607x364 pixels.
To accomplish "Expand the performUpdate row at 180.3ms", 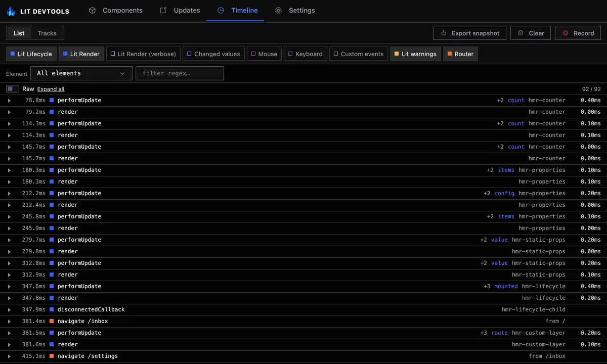I will pyautogui.click(x=9, y=170).
